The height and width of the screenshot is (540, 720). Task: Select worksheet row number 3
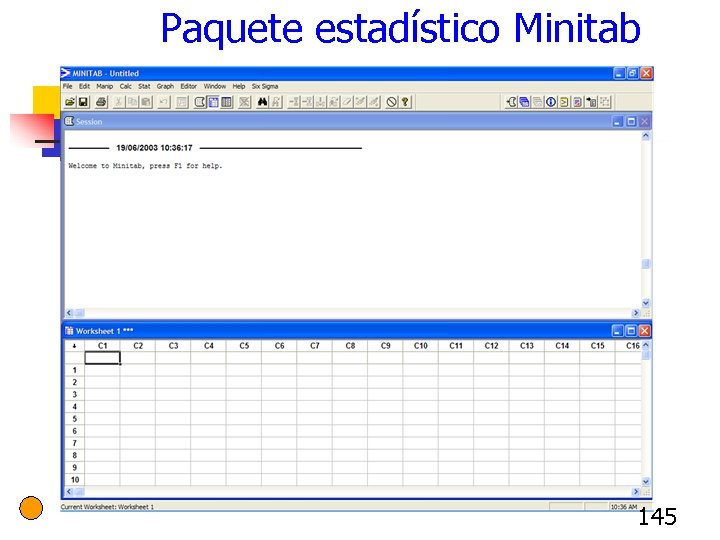click(x=74, y=394)
